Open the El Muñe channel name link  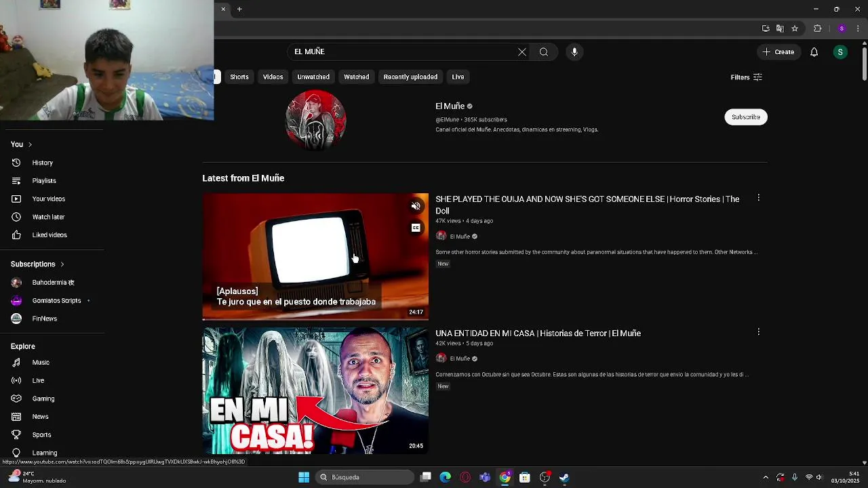point(450,106)
